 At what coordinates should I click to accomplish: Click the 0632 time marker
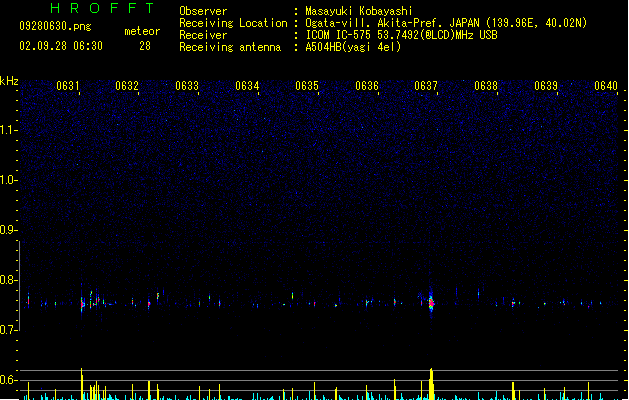127,86
